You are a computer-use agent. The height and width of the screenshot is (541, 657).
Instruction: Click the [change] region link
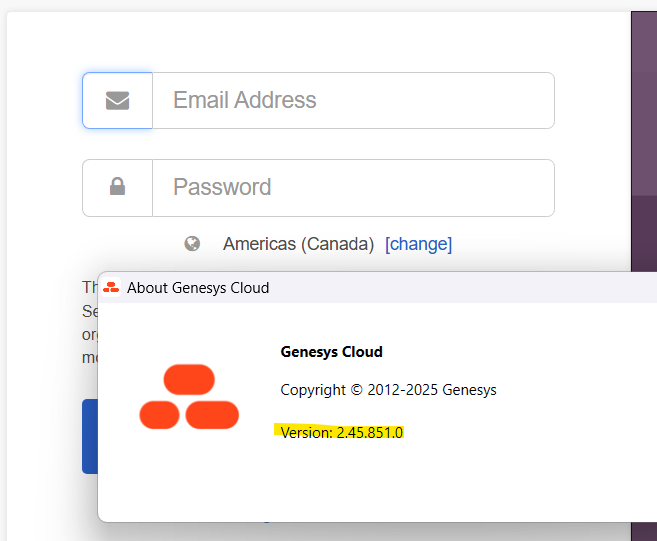tap(418, 244)
